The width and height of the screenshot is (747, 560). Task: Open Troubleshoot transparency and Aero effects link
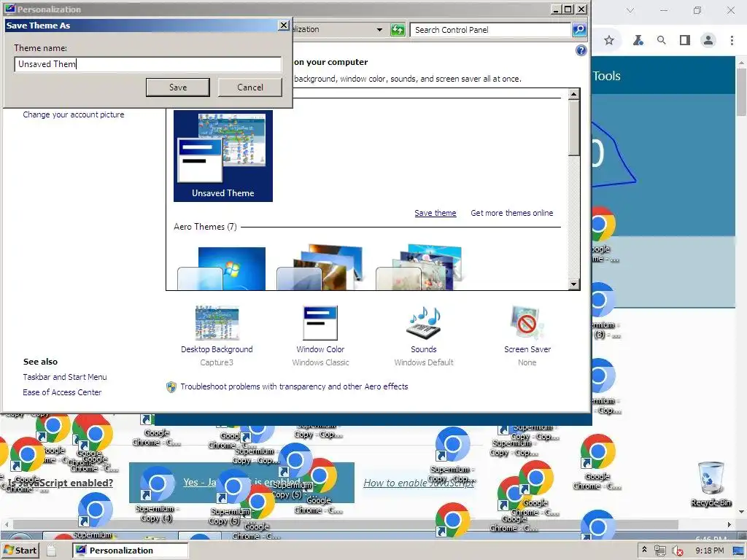294,386
